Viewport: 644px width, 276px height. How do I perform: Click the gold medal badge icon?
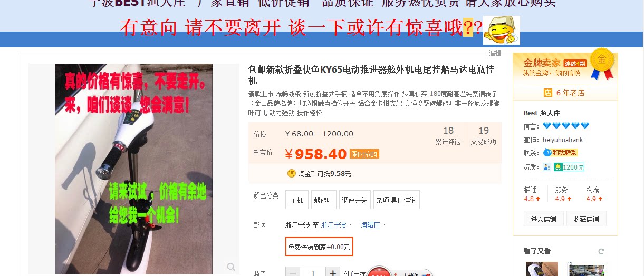tap(601, 64)
